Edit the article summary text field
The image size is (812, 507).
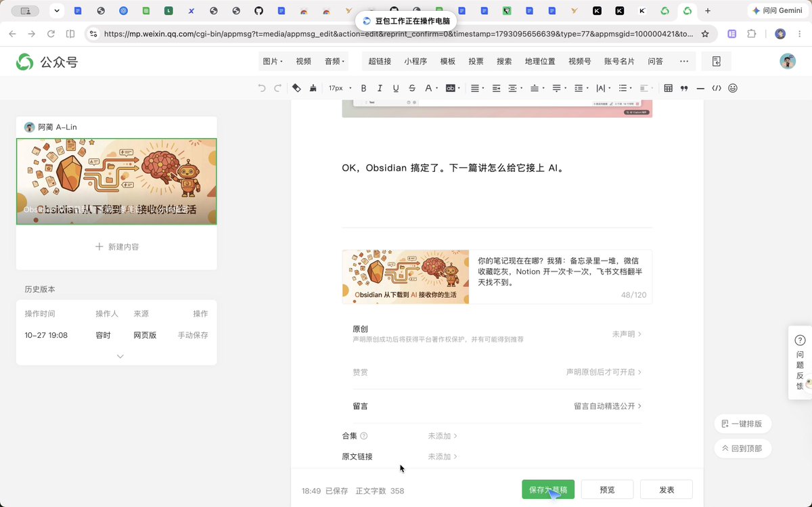coord(560,271)
